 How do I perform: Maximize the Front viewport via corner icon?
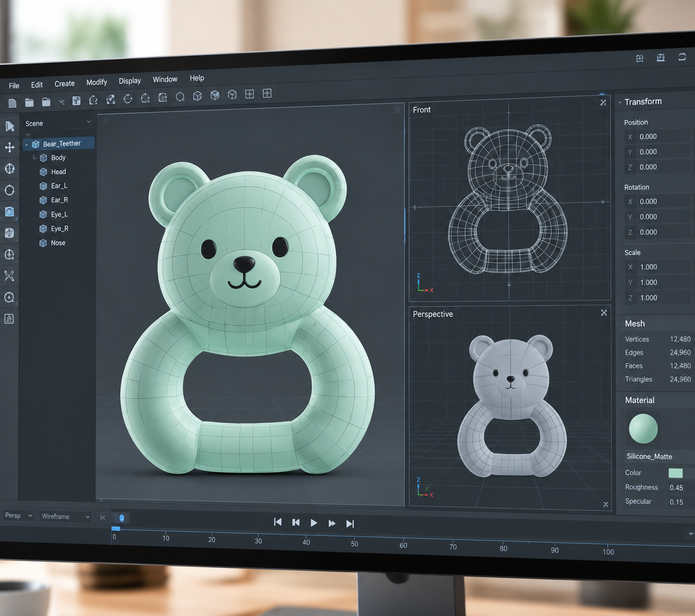[603, 103]
